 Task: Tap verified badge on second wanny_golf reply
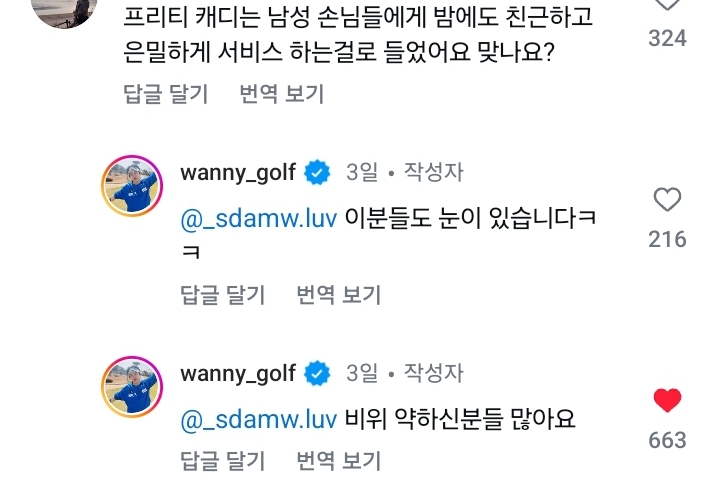(x=317, y=374)
